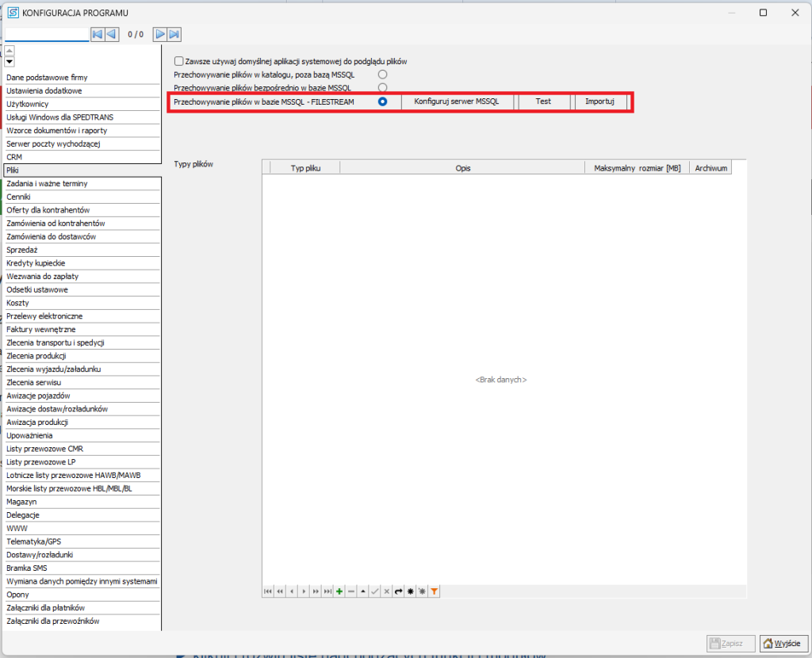Choose the MSSQL FILESTREAM storage radio option
Image resolution: width=812 pixels, height=658 pixels.
(x=382, y=101)
